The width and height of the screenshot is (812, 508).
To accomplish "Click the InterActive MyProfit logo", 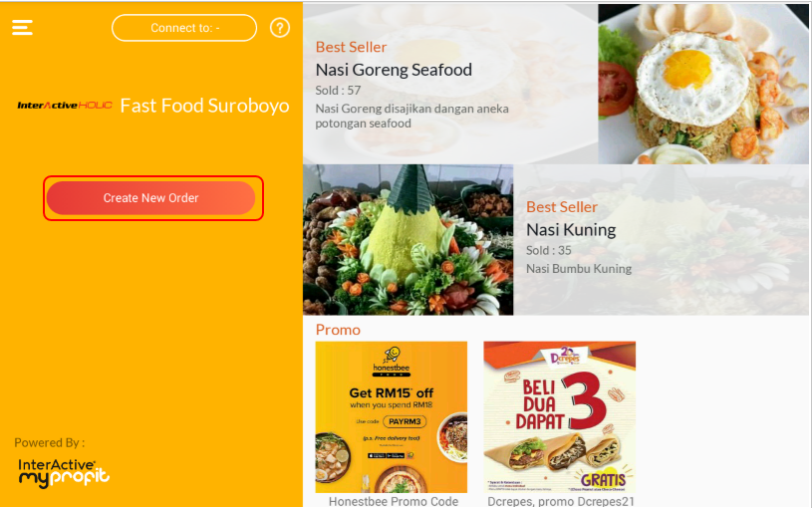I will pyautogui.click(x=64, y=473).
